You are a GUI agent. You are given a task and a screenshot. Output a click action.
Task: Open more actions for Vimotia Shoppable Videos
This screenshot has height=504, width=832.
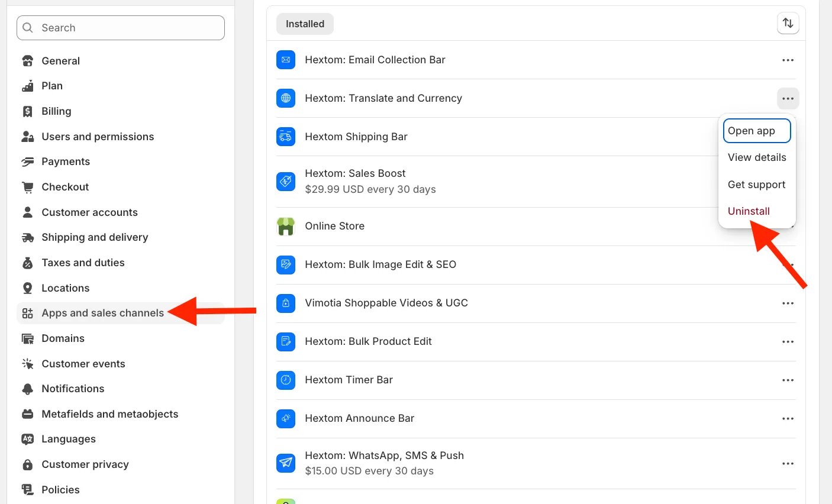[788, 303]
